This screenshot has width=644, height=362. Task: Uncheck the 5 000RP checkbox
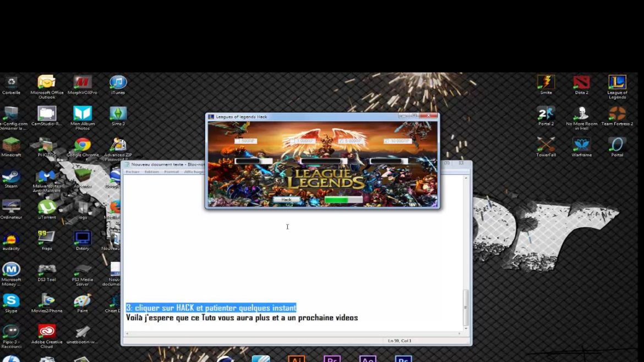pyautogui.click(x=341, y=141)
